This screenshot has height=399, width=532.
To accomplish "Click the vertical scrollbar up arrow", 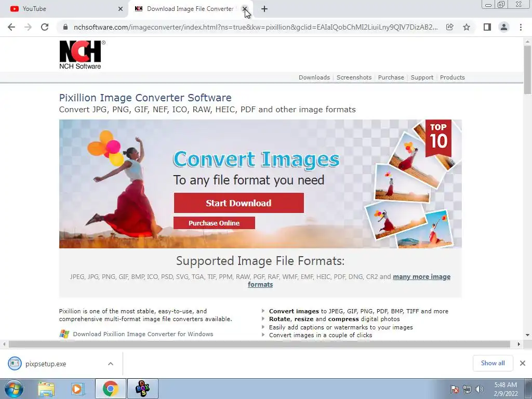I will pyautogui.click(x=527, y=42).
